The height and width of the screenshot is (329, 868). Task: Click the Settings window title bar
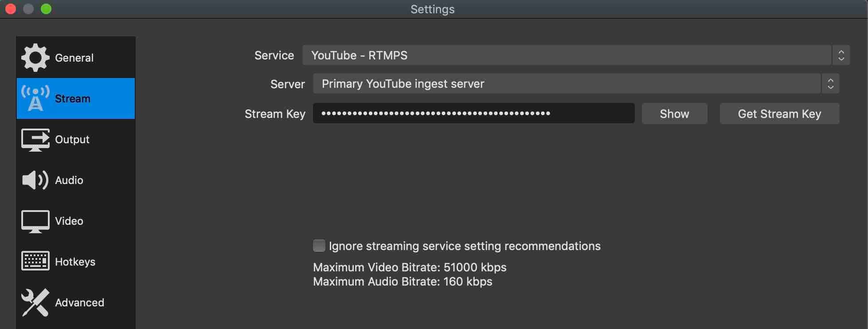tap(432, 9)
